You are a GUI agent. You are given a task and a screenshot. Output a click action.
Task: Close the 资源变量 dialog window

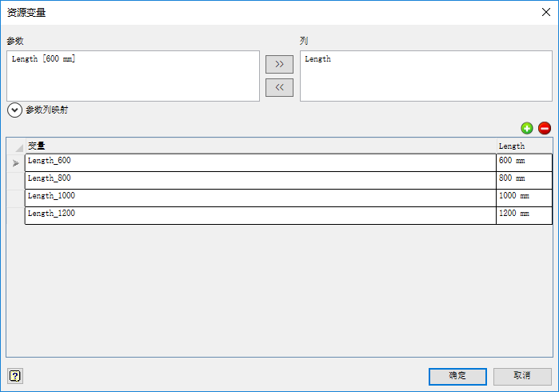pyautogui.click(x=546, y=12)
